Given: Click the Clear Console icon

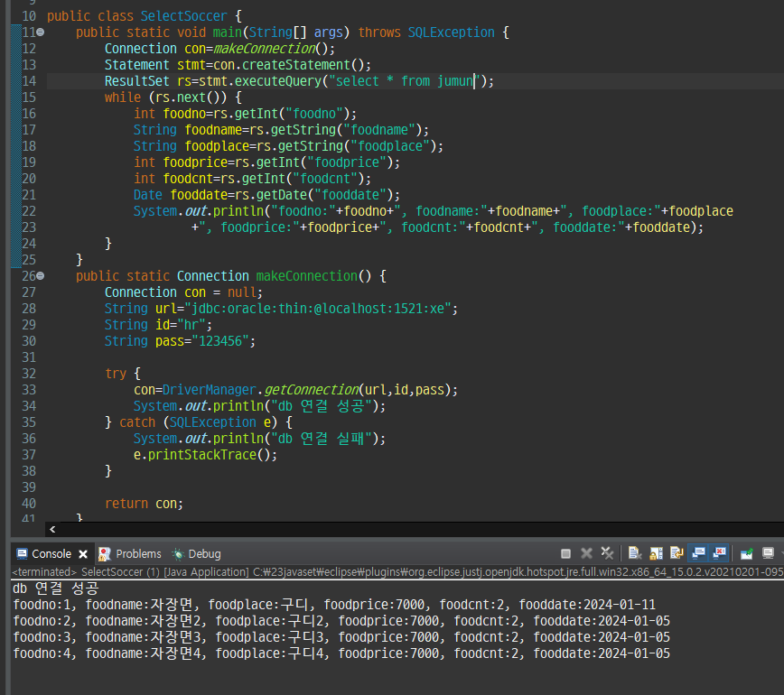Looking at the screenshot, I should click(x=635, y=553).
